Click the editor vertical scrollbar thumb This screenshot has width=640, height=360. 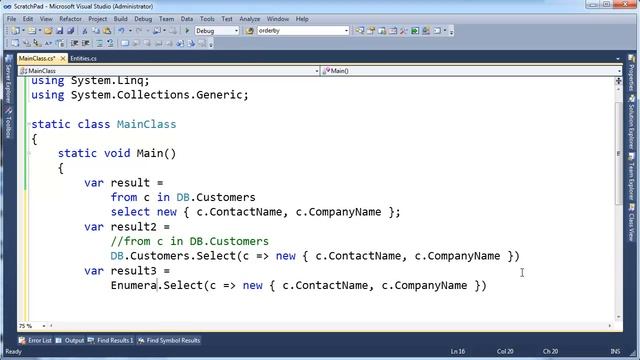coord(619,153)
